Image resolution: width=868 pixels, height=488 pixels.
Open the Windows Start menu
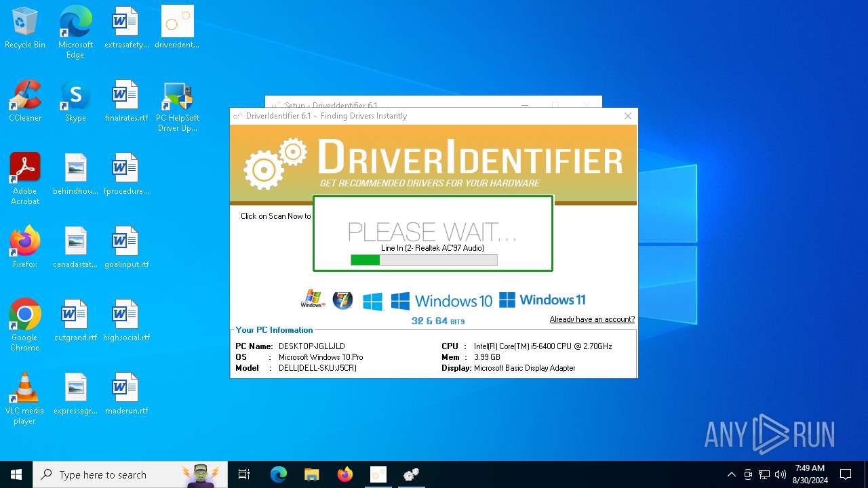16,474
